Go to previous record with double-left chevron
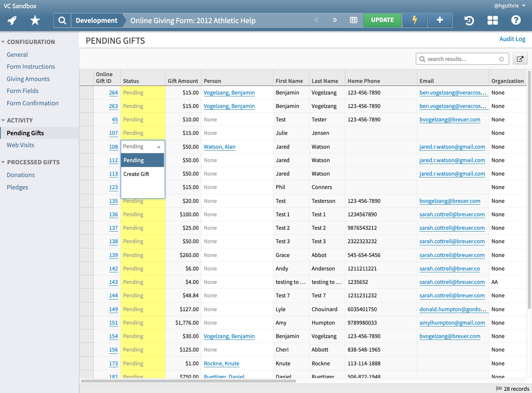 (x=316, y=20)
